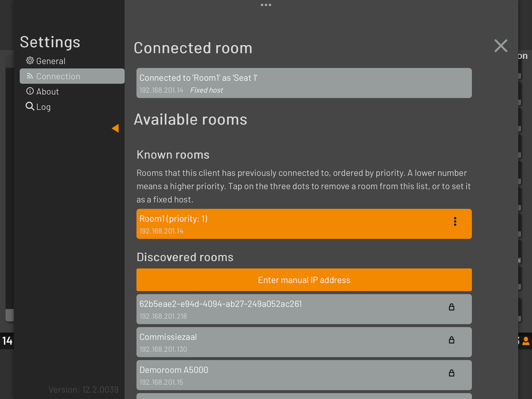532x399 pixels.
Task: Click lock icon of 62b5eae2 room
Action: tap(452, 307)
